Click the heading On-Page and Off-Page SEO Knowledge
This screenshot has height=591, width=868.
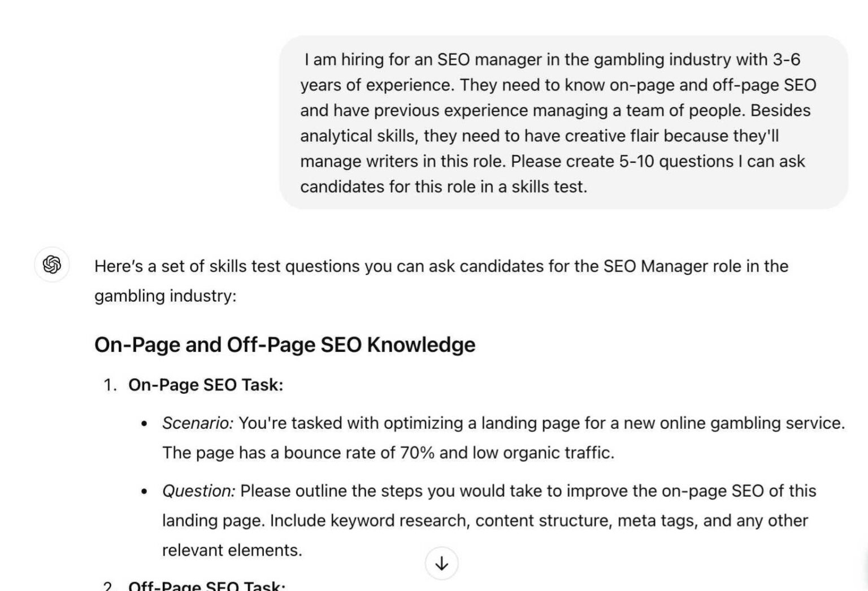[285, 344]
